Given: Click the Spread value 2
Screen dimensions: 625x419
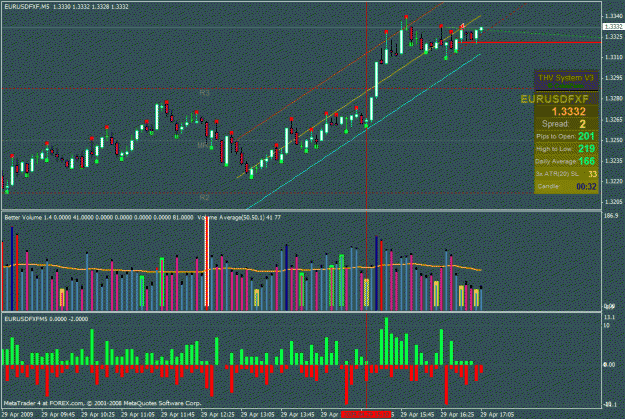Looking at the screenshot, I should [x=582, y=124].
